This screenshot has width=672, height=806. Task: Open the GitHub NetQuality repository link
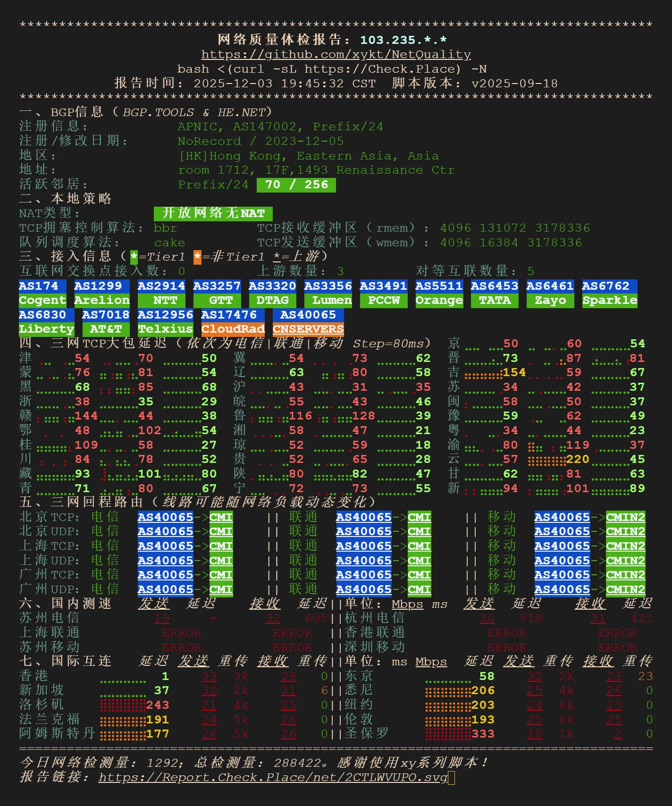coord(336,55)
